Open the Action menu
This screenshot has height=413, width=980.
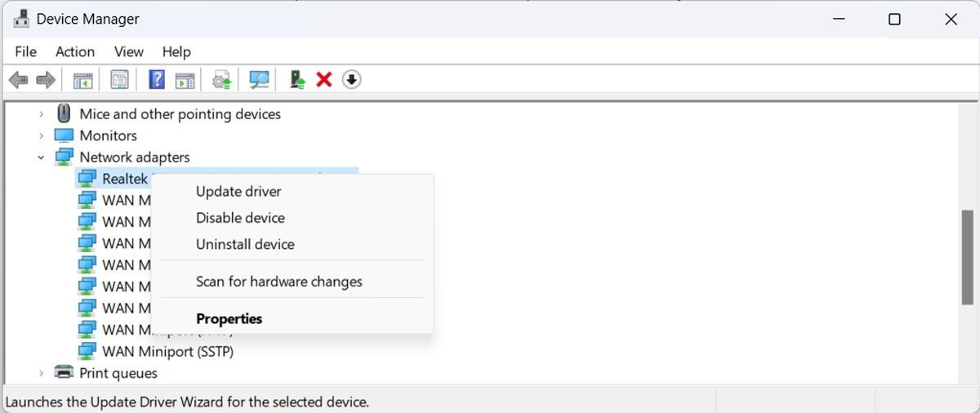click(75, 51)
